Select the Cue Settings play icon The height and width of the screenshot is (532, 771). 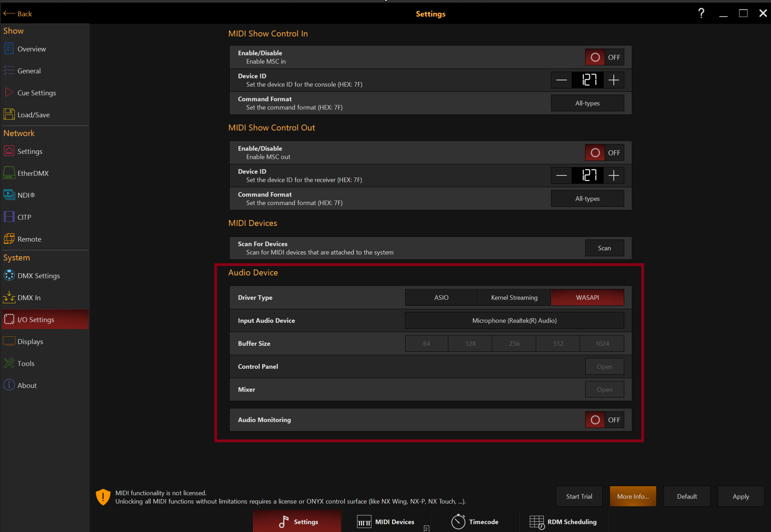(9, 93)
